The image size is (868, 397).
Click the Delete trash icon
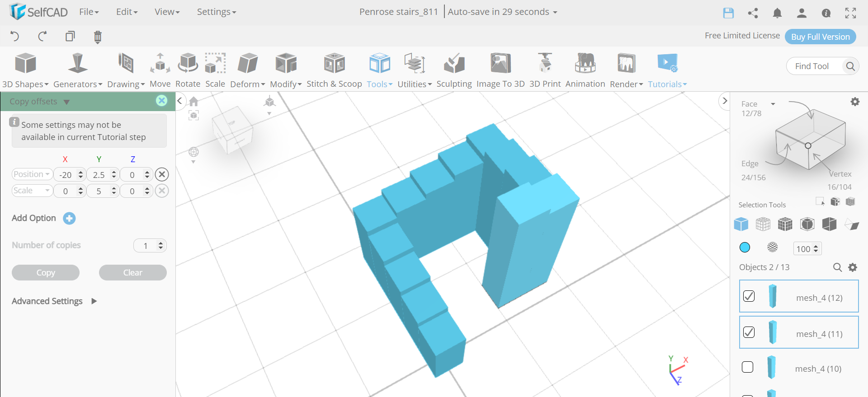tap(98, 37)
